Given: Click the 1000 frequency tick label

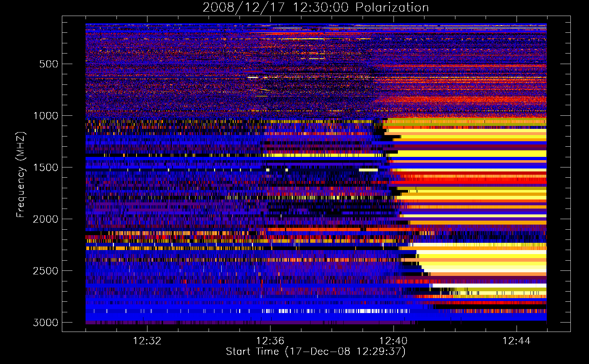Looking at the screenshot, I should tap(46, 116).
